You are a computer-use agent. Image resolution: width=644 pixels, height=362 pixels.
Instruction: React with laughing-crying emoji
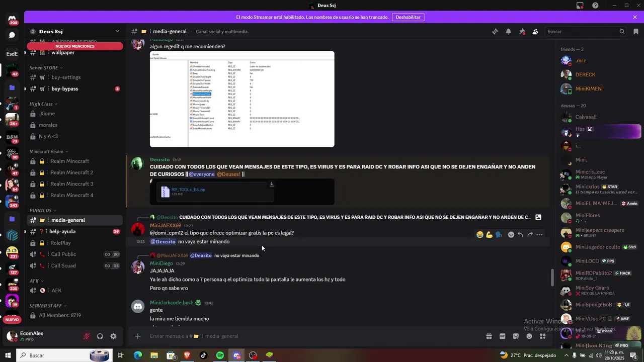coord(480,235)
